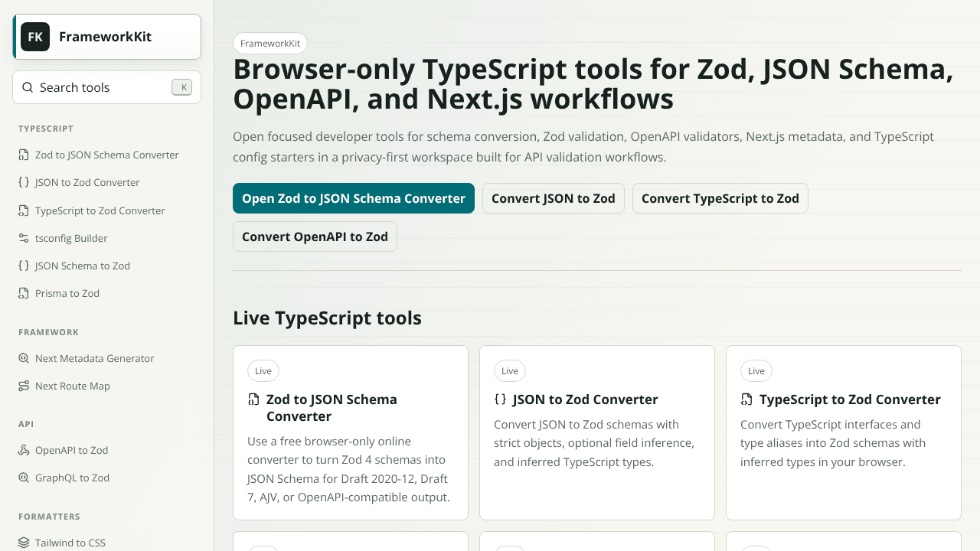Go to tsconfig Builder
Viewport: 980px width, 551px height.
tap(107, 238)
